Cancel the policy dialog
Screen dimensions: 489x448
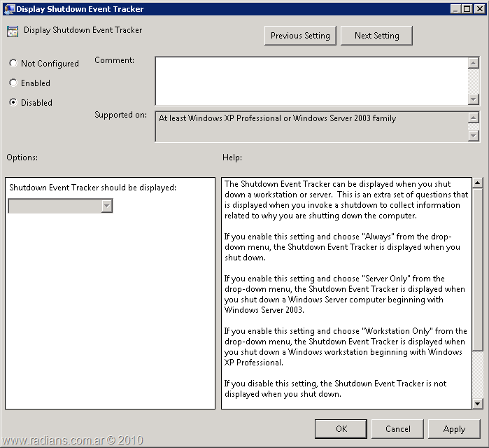point(397,428)
